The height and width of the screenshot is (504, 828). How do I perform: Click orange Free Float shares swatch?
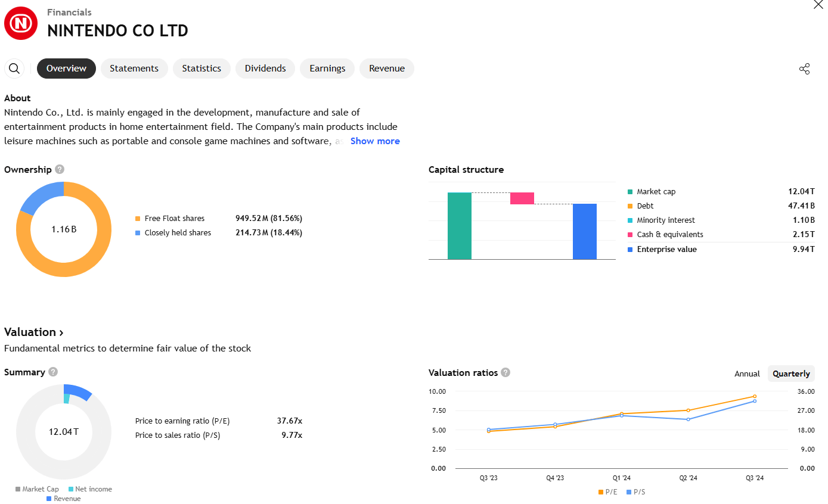coord(138,219)
